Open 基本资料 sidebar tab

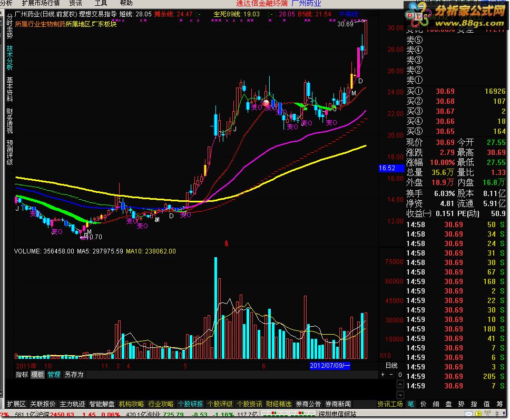pyautogui.click(x=10, y=89)
